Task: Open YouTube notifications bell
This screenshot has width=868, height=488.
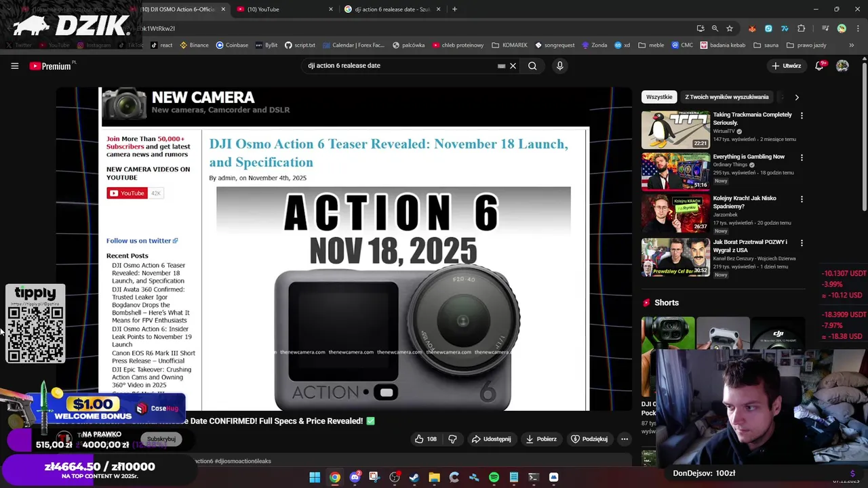Action: (820, 66)
